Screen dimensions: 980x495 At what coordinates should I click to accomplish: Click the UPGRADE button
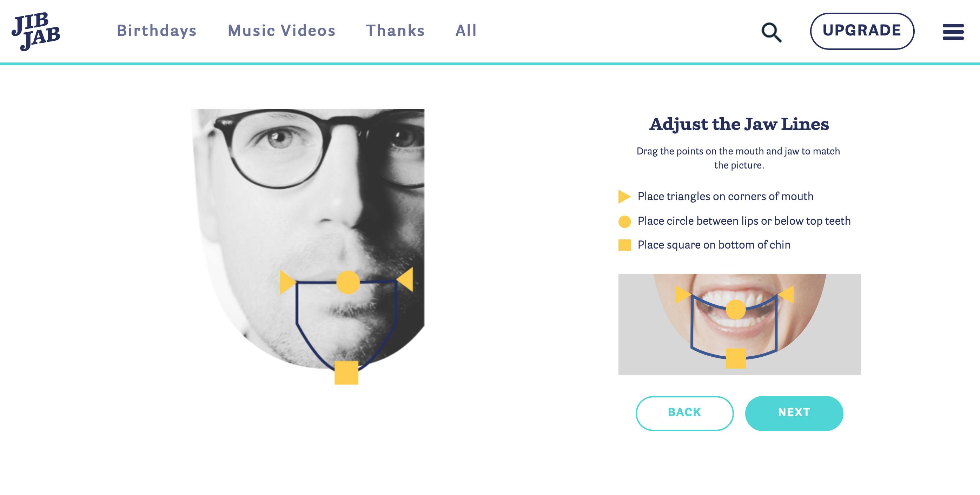(862, 31)
